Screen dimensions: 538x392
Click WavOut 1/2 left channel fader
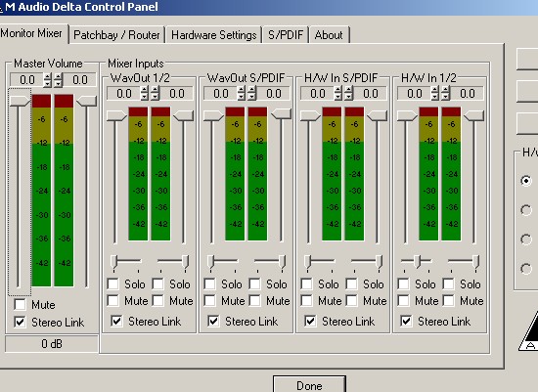point(116,116)
